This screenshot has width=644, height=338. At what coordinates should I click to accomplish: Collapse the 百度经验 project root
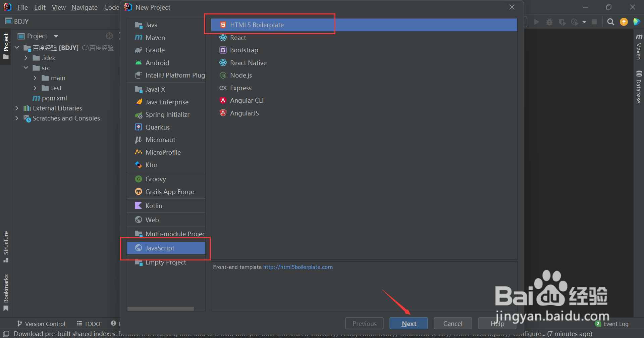point(17,48)
